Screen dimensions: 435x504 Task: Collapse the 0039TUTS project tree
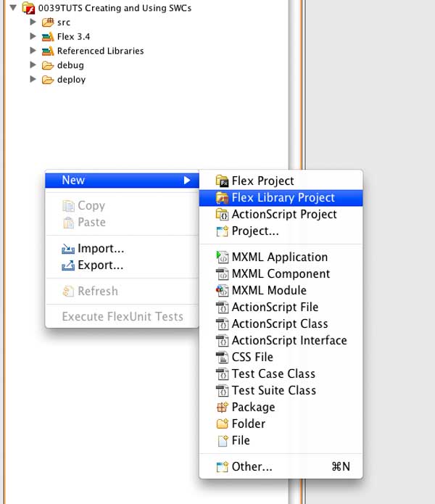point(13,7)
